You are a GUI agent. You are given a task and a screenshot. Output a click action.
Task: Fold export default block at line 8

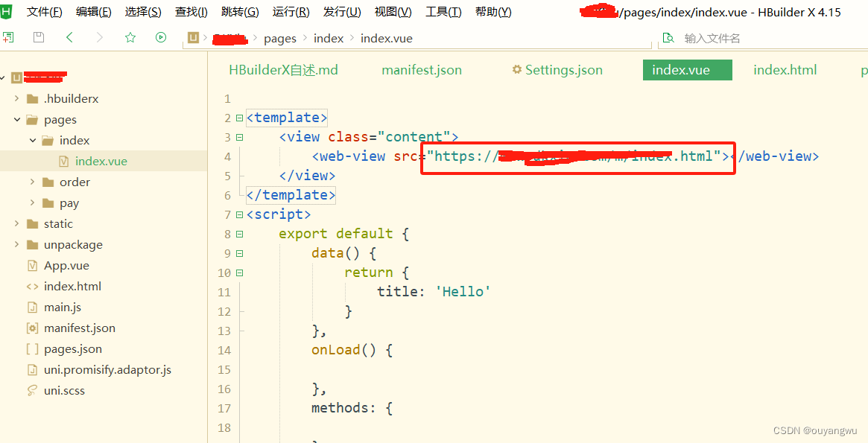[x=239, y=234]
